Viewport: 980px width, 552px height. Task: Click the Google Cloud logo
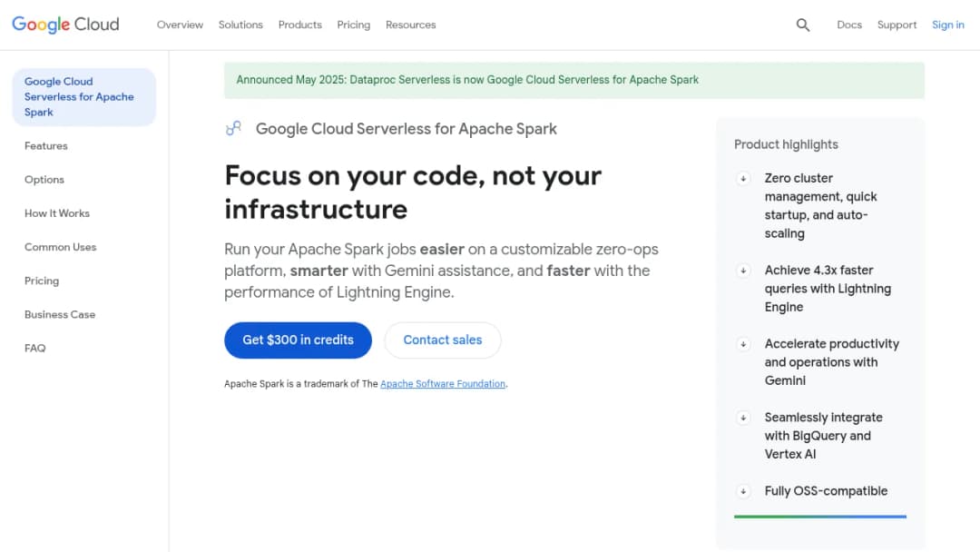[x=65, y=25]
